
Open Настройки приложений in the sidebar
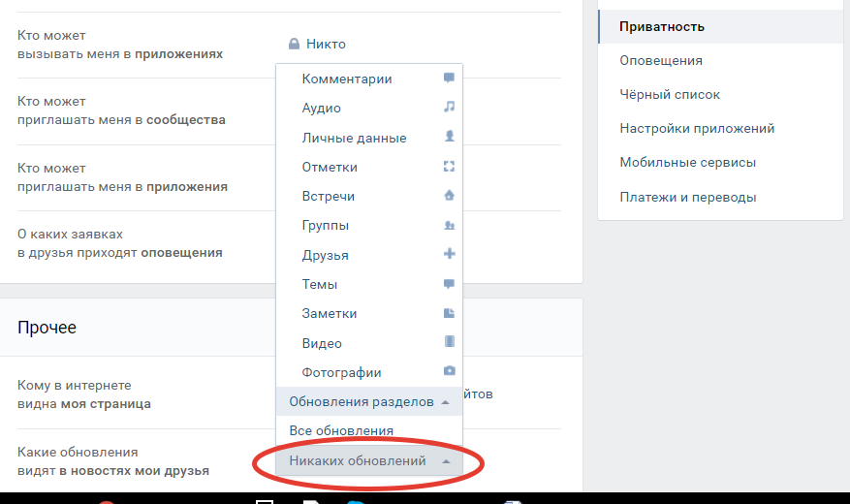[x=697, y=128]
